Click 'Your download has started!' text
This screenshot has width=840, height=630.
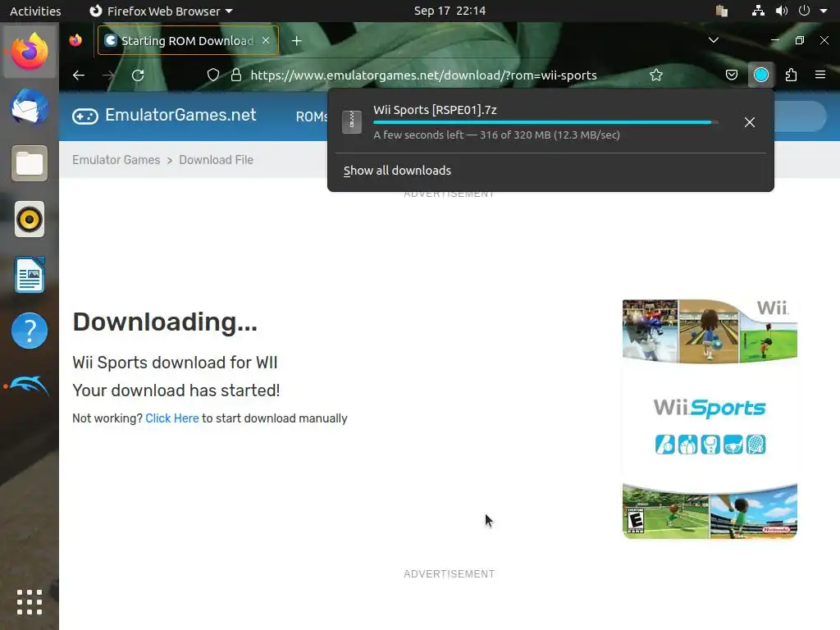point(176,390)
